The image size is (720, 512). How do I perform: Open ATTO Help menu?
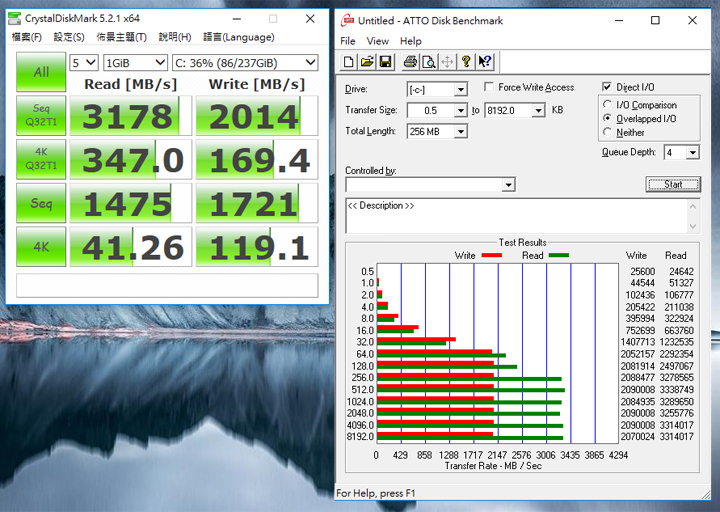[x=411, y=41]
